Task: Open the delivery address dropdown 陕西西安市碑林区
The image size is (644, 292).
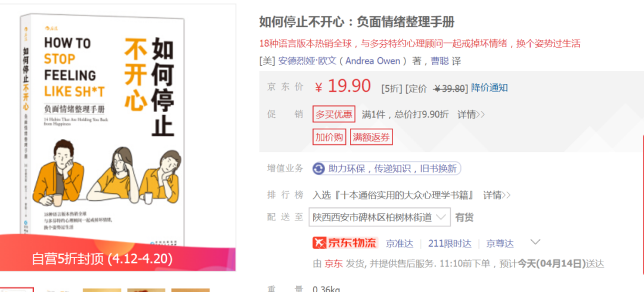Action: [x=379, y=217]
